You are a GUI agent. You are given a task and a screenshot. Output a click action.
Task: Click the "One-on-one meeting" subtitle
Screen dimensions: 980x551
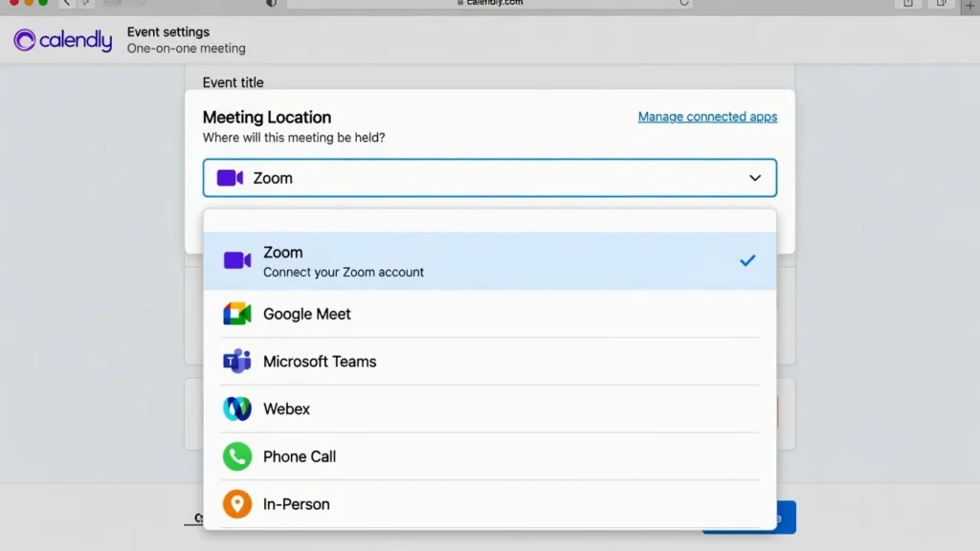(187, 48)
